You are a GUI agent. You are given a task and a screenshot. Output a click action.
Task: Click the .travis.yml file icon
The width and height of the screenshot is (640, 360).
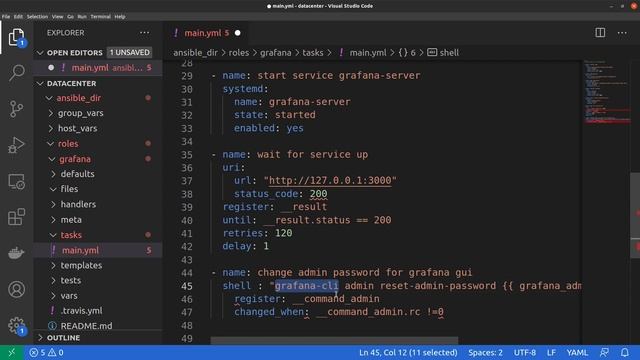(53, 311)
